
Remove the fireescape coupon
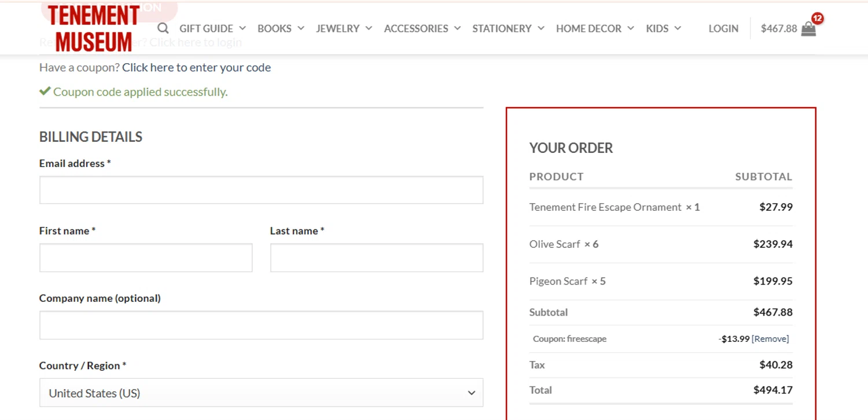(770, 339)
